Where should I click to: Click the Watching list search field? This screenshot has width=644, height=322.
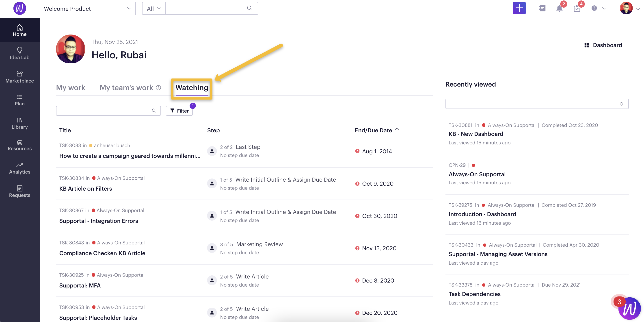click(x=108, y=111)
